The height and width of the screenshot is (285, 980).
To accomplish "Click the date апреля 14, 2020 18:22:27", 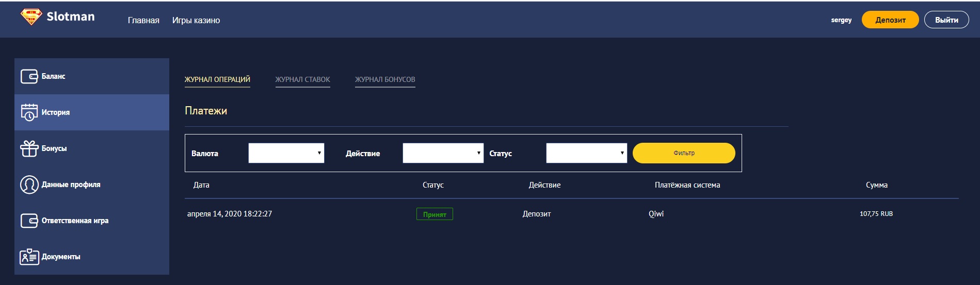I will [230, 214].
